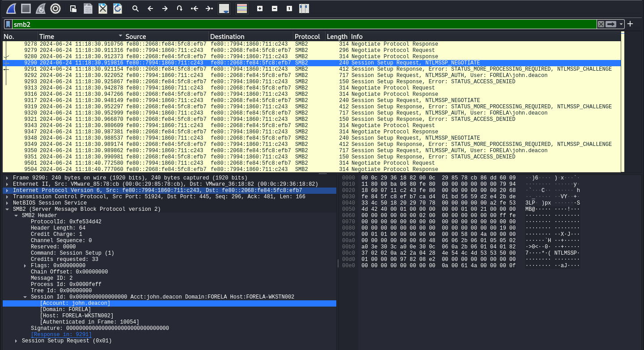The height and width of the screenshot is (350, 644).
Task: Clear the smb2 display filter
Action: point(601,24)
